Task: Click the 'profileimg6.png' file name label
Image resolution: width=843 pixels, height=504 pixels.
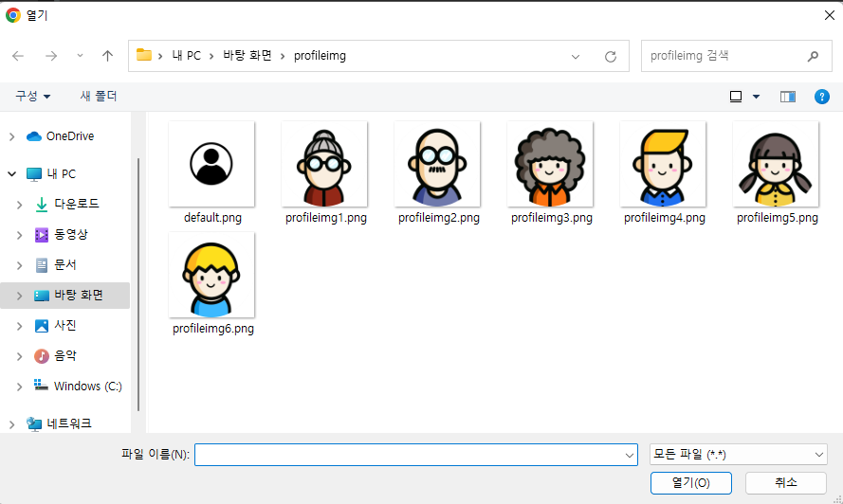Action: [213, 329]
